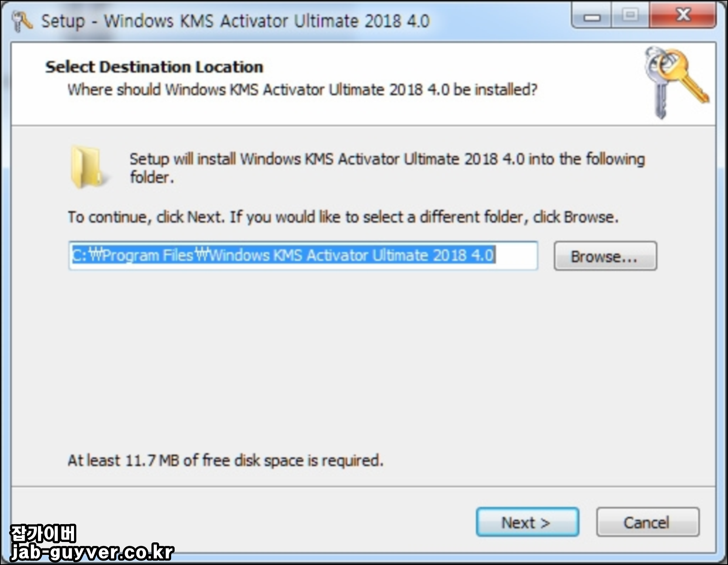Click empty gray area below the path field

[364, 356]
